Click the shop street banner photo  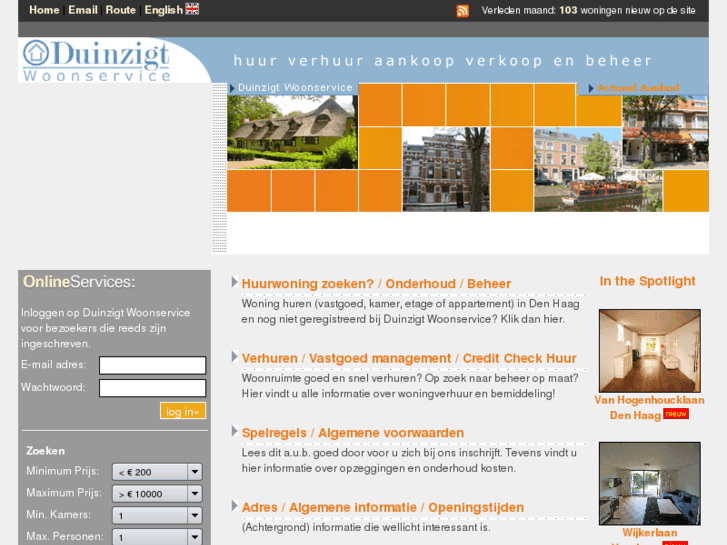click(x=665, y=132)
